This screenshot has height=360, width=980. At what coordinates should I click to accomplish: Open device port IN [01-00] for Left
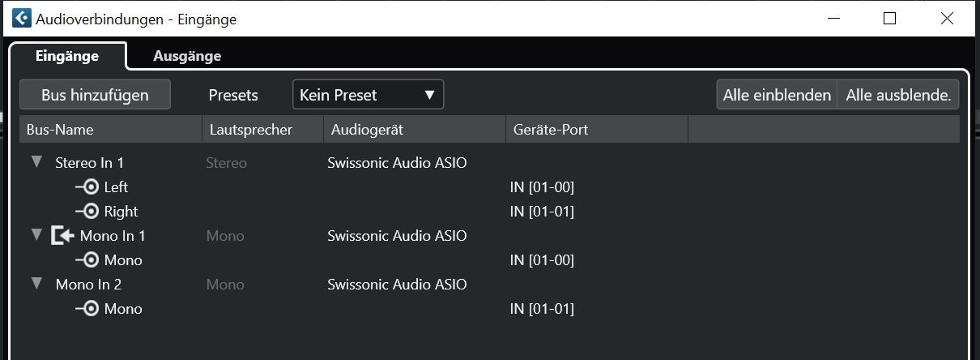(542, 187)
